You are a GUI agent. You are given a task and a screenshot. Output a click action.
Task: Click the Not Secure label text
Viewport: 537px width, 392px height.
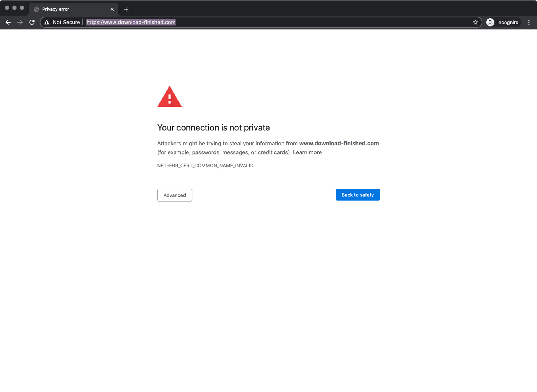(66, 22)
